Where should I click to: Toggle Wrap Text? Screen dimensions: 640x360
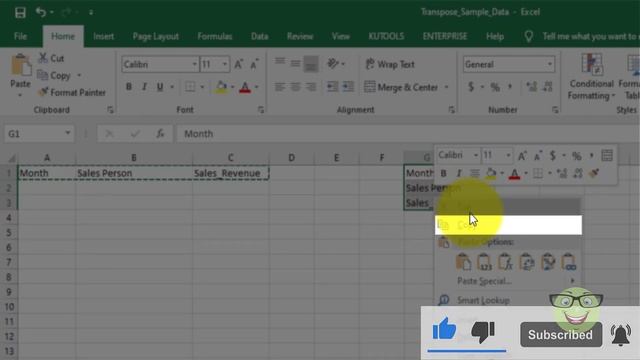[390, 64]
